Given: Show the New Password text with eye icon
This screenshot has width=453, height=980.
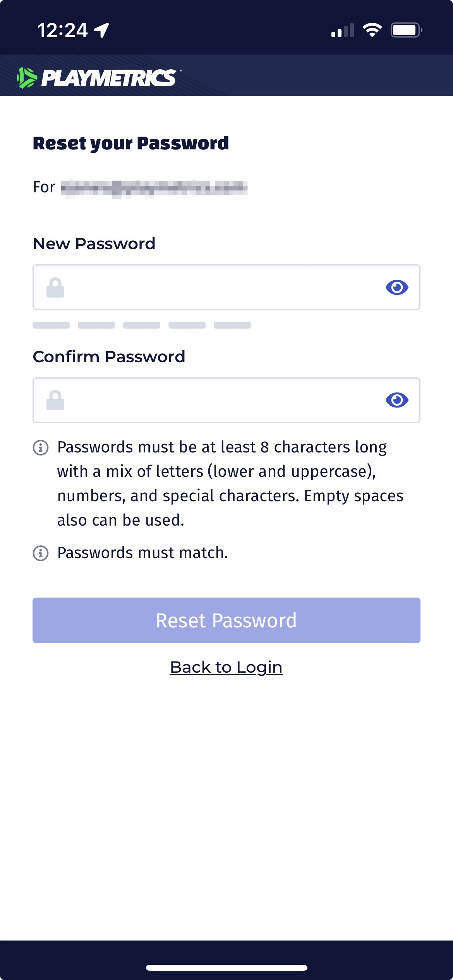Looking at the screenshot, I should [x=397, y=288].
